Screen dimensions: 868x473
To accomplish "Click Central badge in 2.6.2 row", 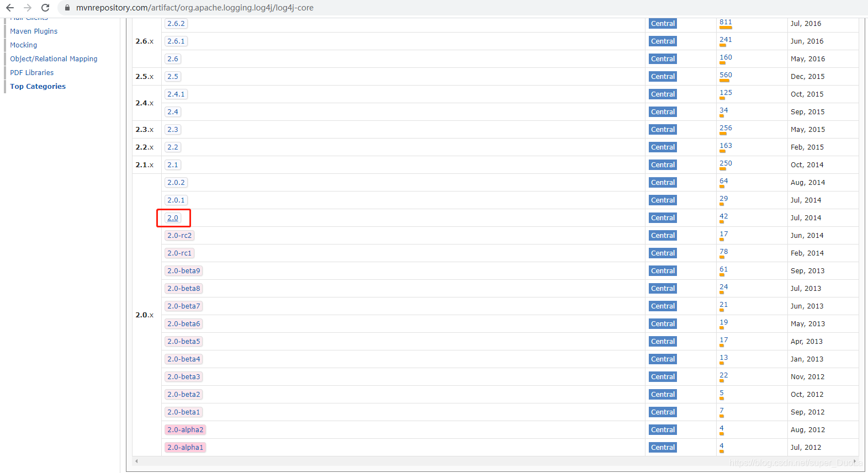I will (x=663, y=24).
